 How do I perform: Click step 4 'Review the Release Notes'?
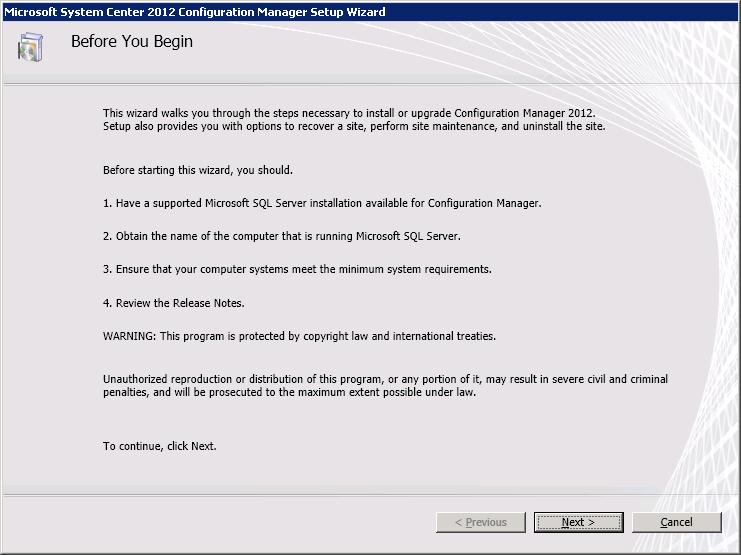174,303
